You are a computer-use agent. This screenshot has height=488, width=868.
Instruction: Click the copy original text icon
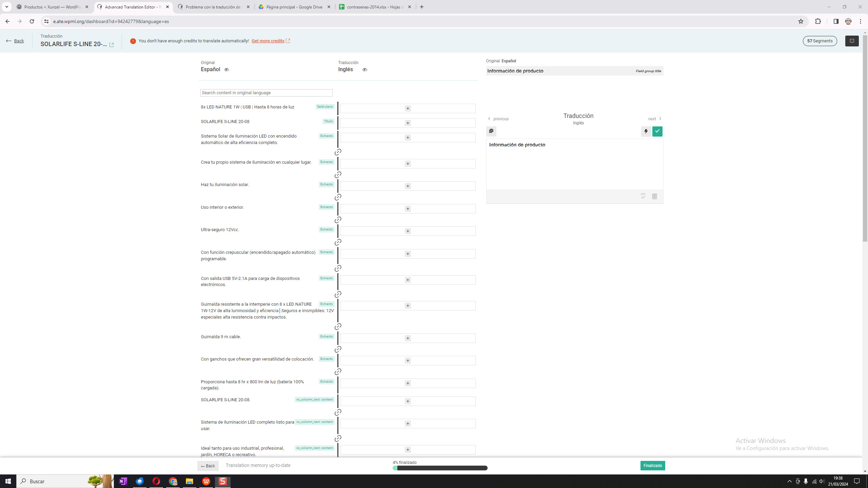491,131
